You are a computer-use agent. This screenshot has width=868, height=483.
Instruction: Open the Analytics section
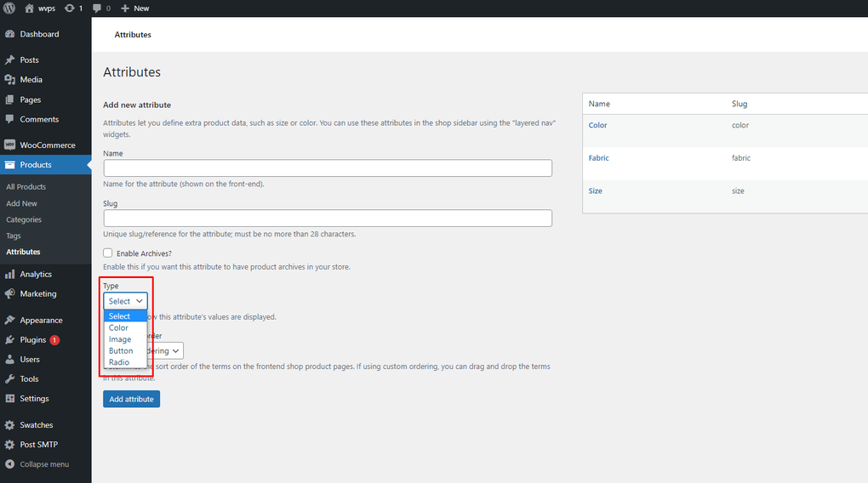tap(36, 275)
